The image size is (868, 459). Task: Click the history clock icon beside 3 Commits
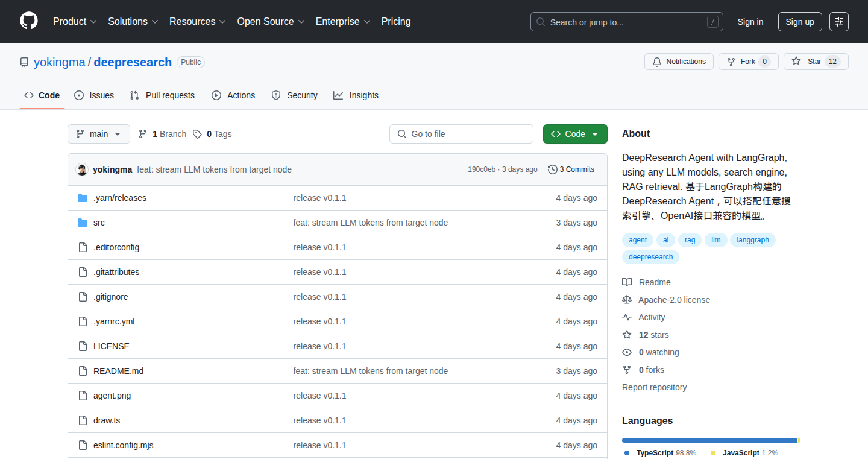[x=552, y=169]
